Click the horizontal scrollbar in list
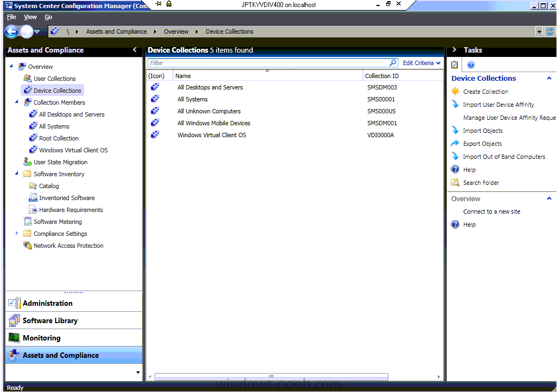 pos(271,376)
